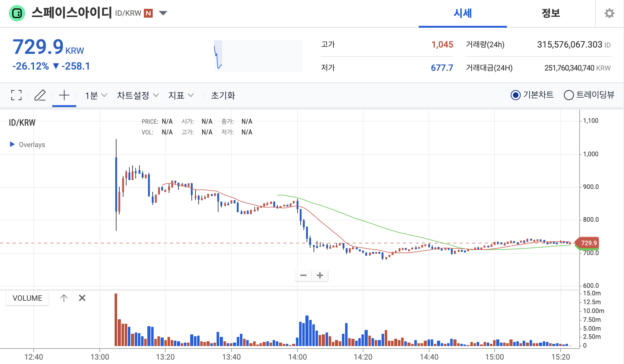Close the VOLUME indicator panel
This screenshot has height=364, width=624.
click(82, 298)
